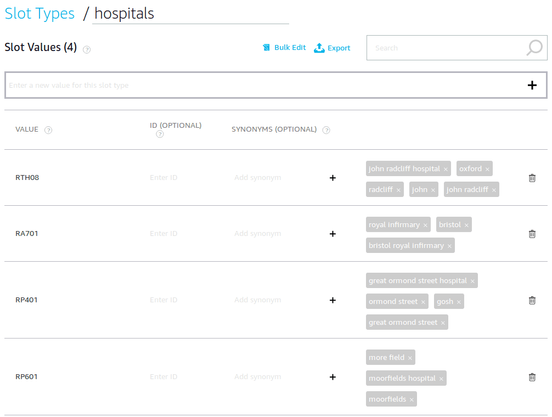Focus the Search slot values field
The width and height of the screenshot is (552, 417).
(447, 48)
